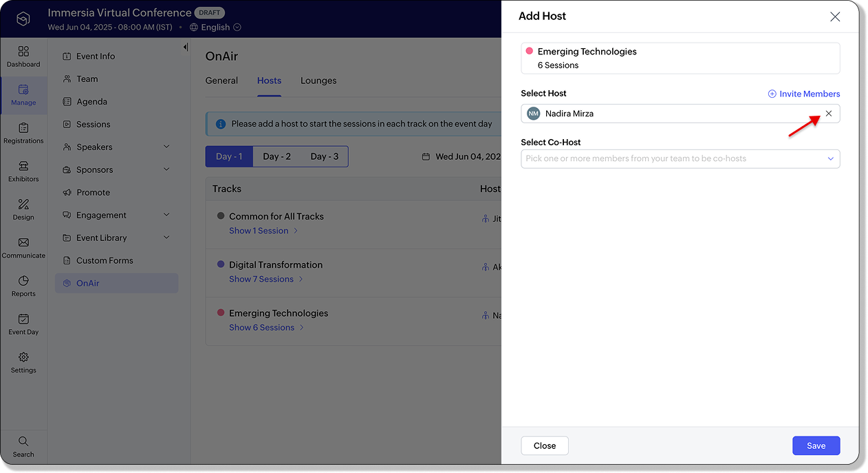This screenshot has height=473, width=868.
Task: Switch to the General tab
Action: 221,81
